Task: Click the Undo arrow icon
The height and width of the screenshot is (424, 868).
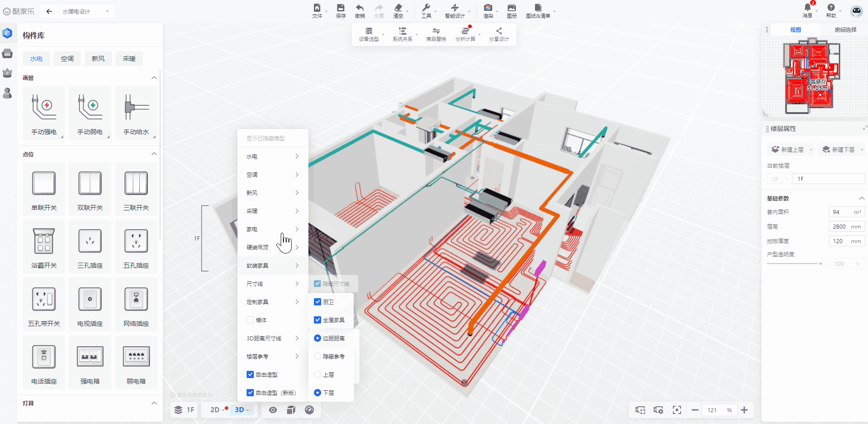Action: [x=359, y=10]
